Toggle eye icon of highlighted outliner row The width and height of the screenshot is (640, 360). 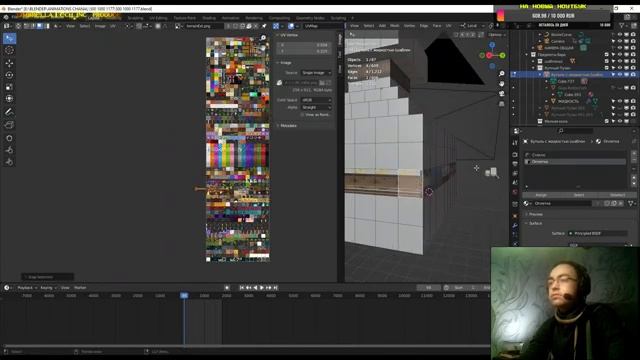point(620,75)
